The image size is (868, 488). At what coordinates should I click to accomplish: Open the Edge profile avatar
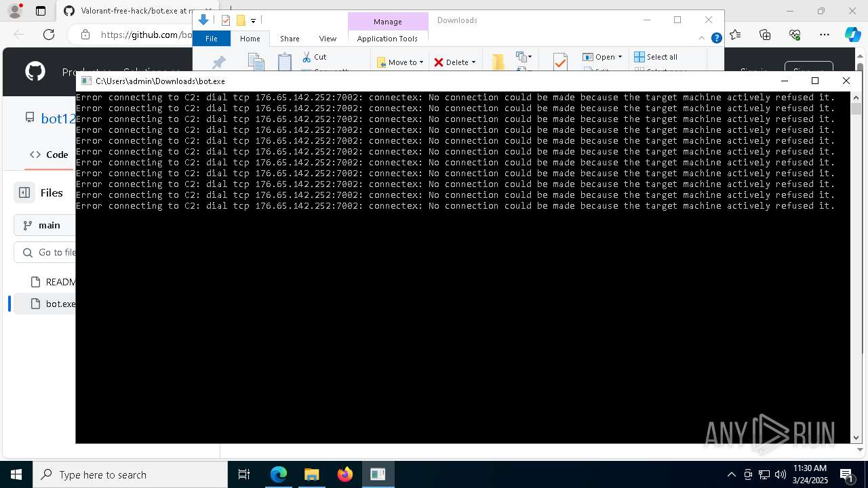14,11
